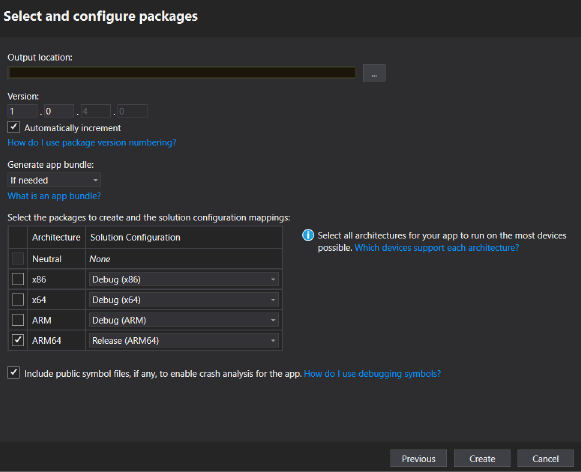Click the blue info icon beside architecture hint

[308, 235]
